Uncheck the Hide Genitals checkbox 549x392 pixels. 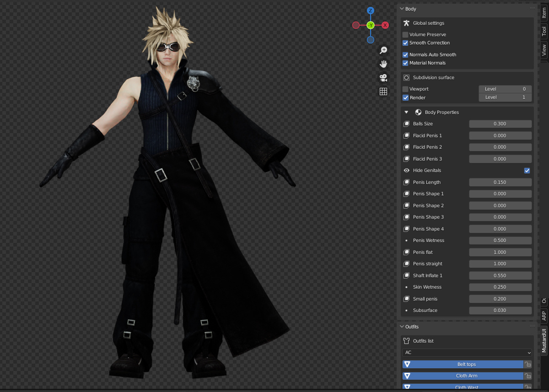[527, 171]
